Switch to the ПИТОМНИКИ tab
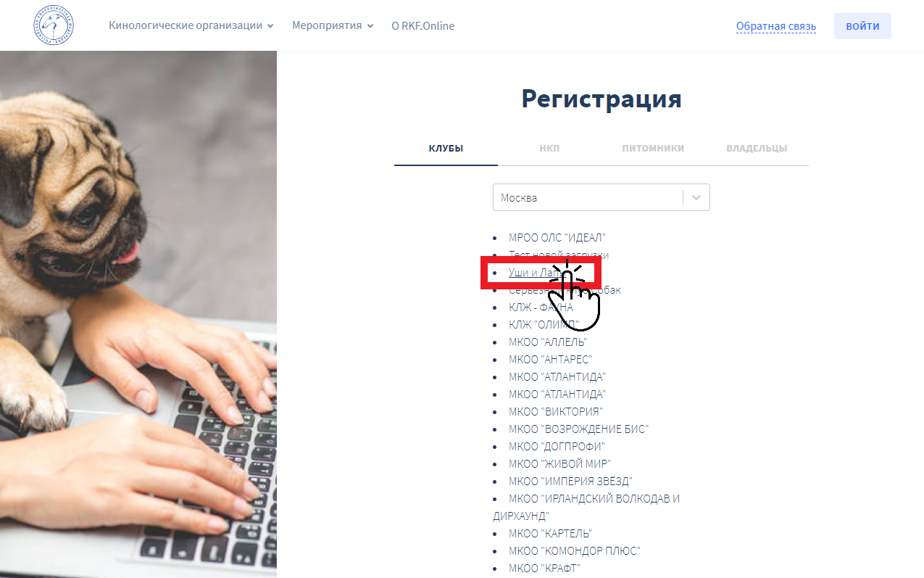 point(653,148)
